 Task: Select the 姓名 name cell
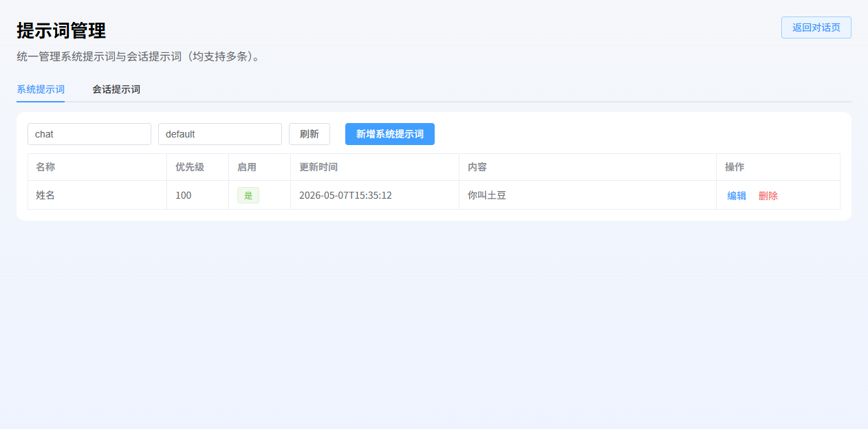97,195
